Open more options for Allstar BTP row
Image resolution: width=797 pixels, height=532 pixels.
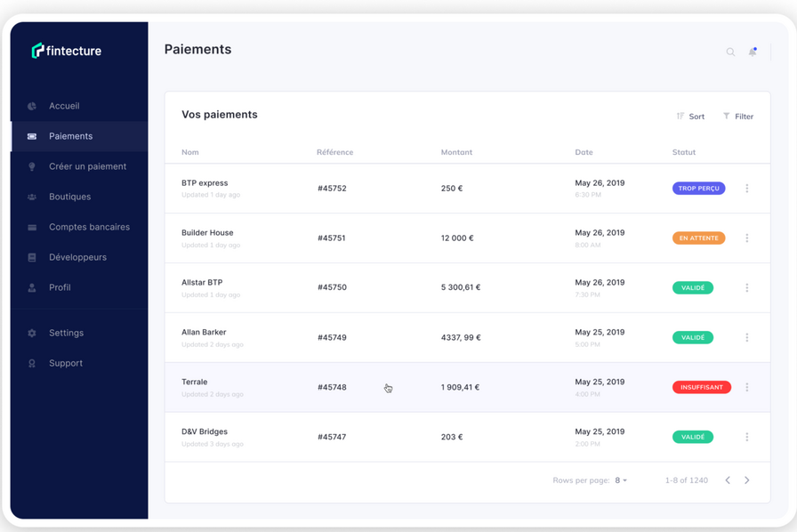tap(746, 288)
